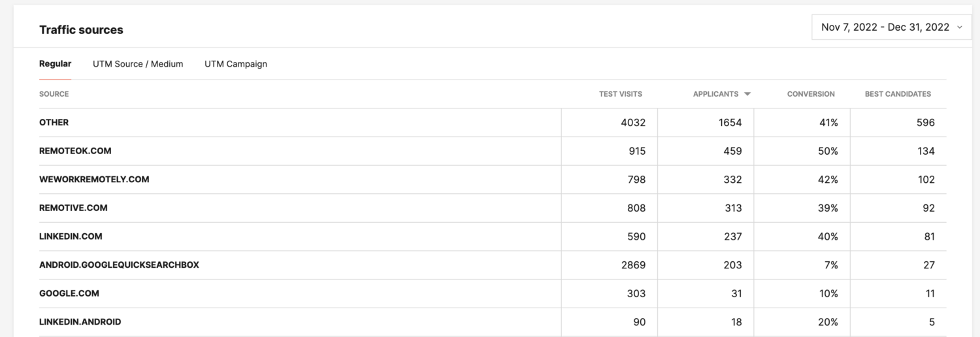Image resolution: width=980 pixels, height=337 pixels.
Task: Click the GOOGLE.COM source row
Action: [x=69, y=293]
